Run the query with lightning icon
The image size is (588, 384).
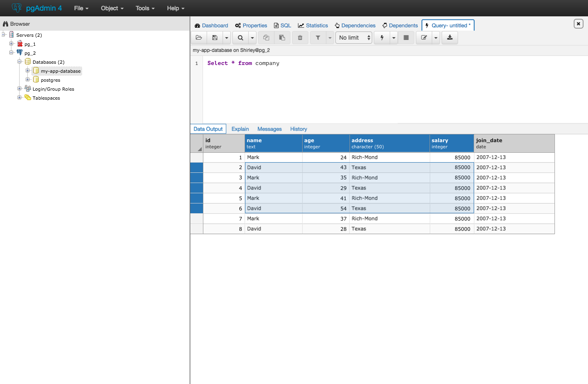pyautogui.click(x=382, y=38)
